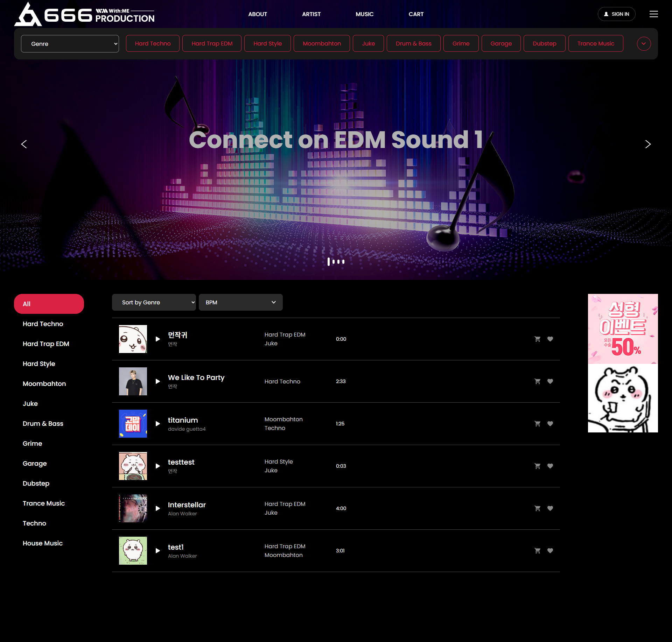The height and width of the screenshot is (642, 672).
Task: Add Interstellar to cart
Action: (x=538, y=508)
